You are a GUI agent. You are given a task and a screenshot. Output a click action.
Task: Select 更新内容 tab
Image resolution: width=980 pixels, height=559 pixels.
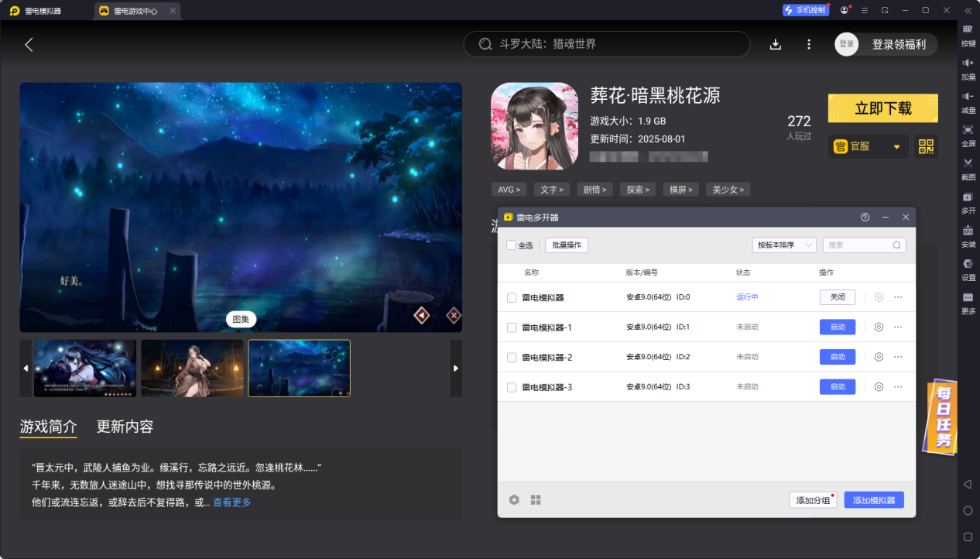pos(125,427)
